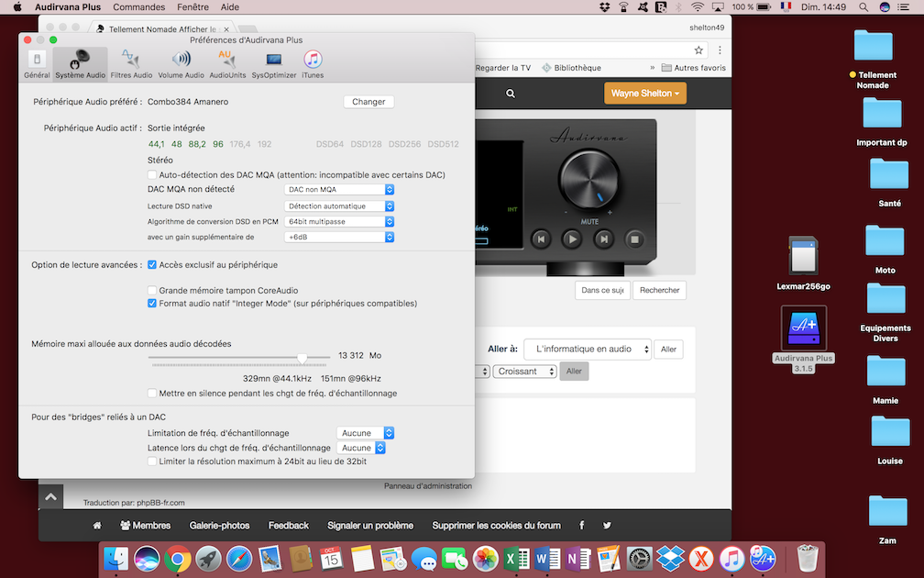Click the Audirvana next track button
924x578 pixels.
tap(603, 239)
